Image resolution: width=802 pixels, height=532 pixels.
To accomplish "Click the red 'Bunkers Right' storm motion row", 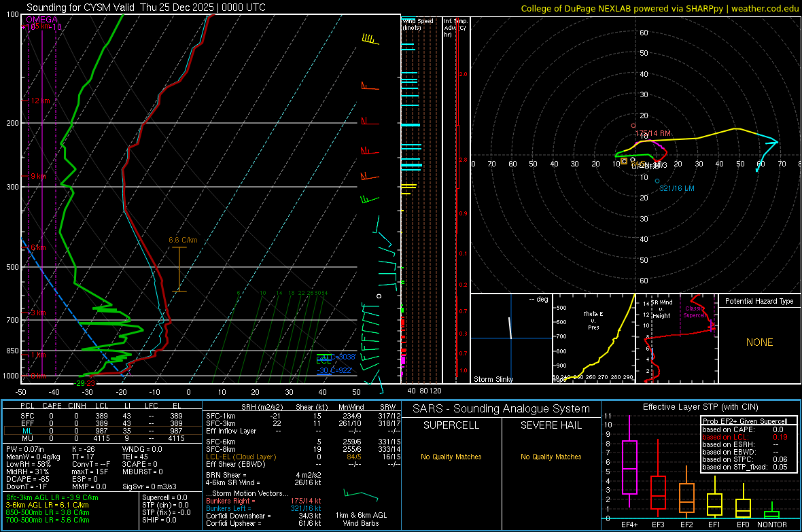I will [x=264, y=501].
